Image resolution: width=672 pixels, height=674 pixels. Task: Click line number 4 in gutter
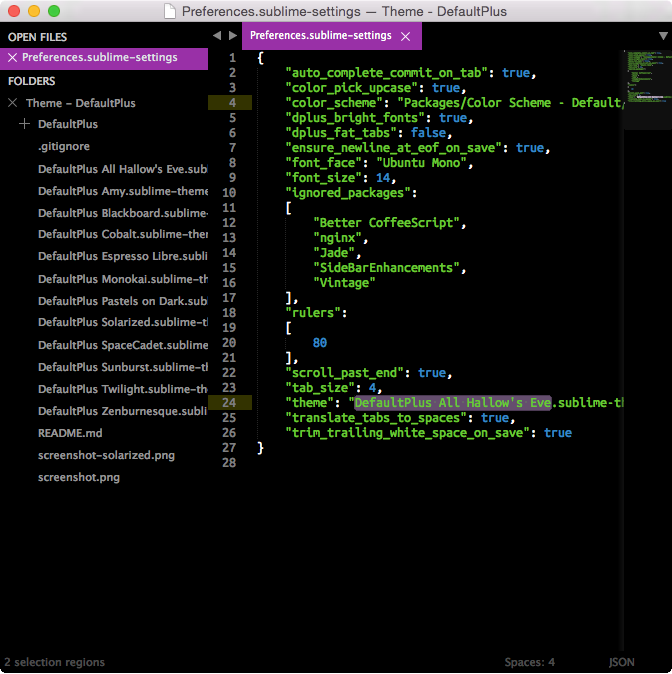[x=232, y=102]
